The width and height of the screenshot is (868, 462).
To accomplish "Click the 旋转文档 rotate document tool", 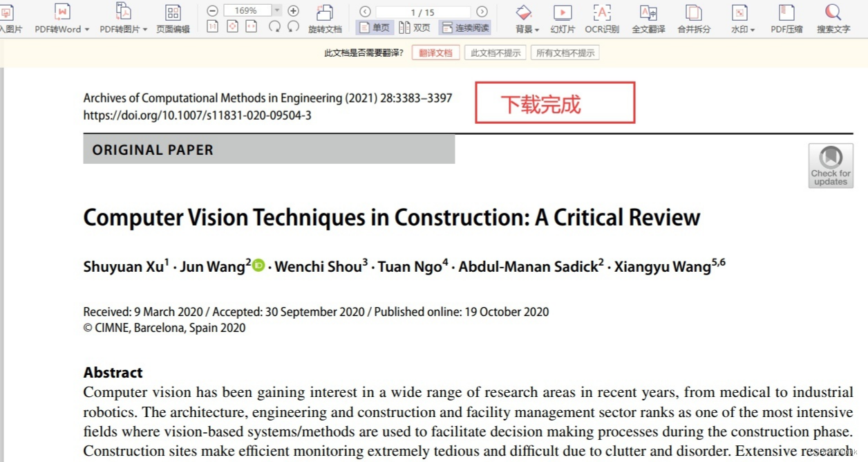I will (x=325, y=18).
